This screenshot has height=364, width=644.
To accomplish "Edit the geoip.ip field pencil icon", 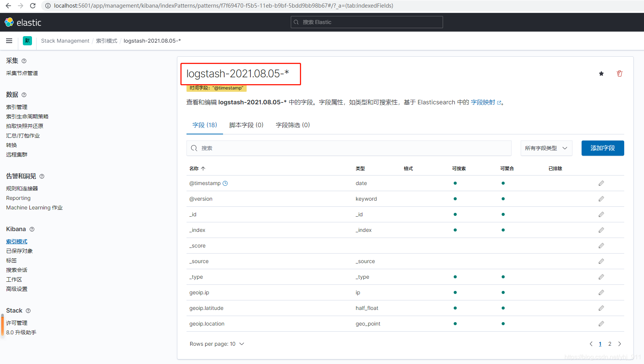I will point(601,292).
